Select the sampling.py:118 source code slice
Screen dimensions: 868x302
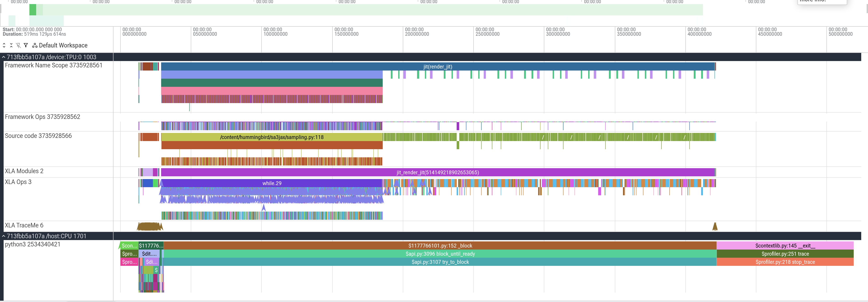point(271,137)
